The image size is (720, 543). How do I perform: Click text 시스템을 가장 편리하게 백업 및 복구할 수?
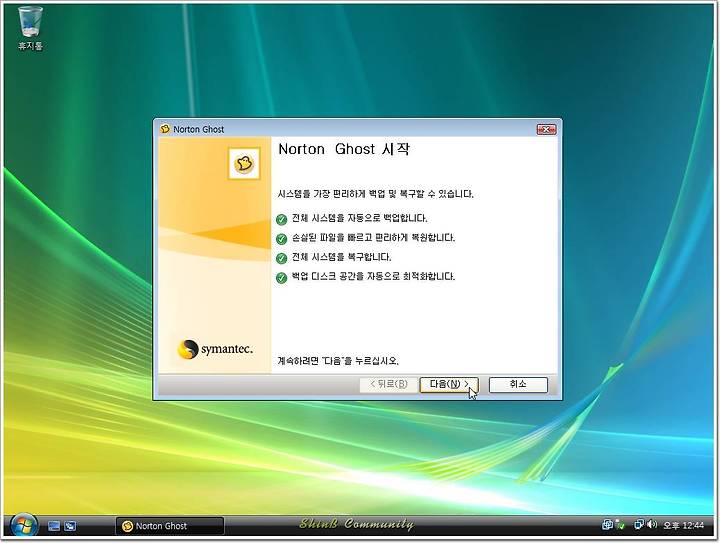375,194
